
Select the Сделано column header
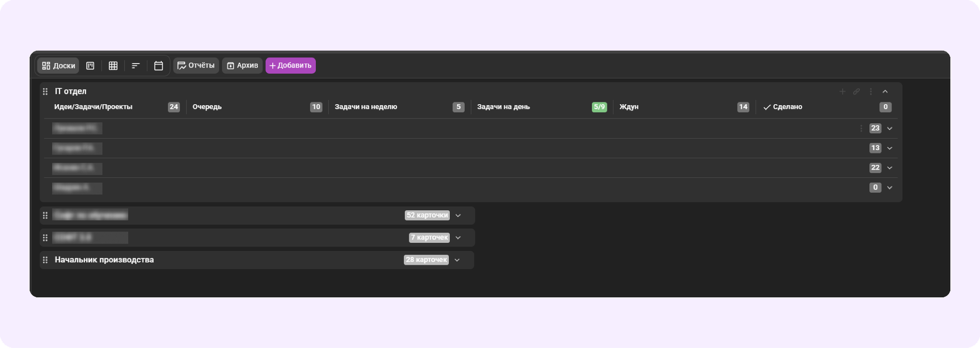[787, 107]
